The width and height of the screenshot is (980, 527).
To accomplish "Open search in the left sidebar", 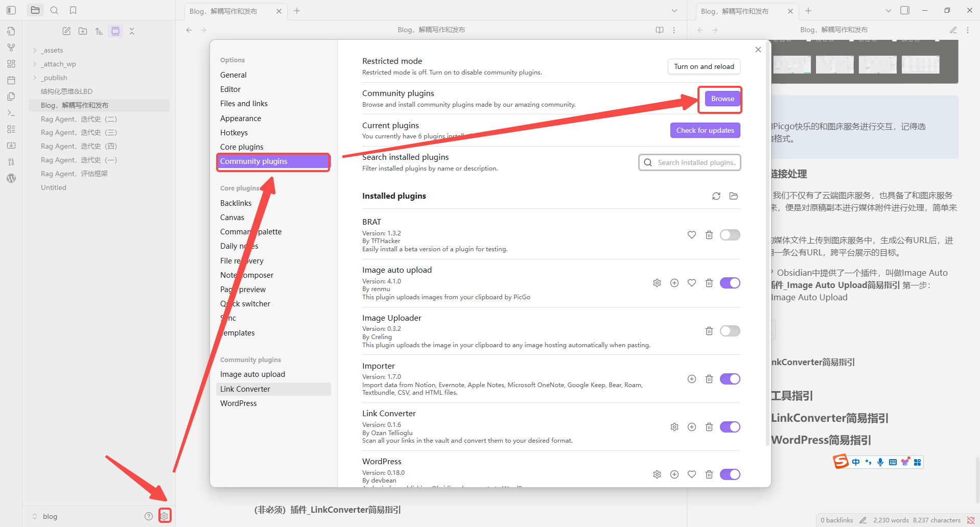I will [x=54, y=10].
